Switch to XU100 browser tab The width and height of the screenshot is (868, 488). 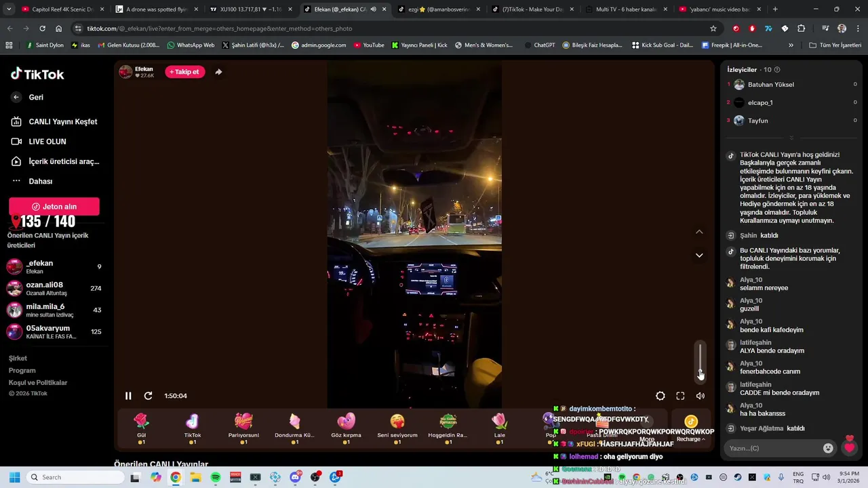pos(250,9)
